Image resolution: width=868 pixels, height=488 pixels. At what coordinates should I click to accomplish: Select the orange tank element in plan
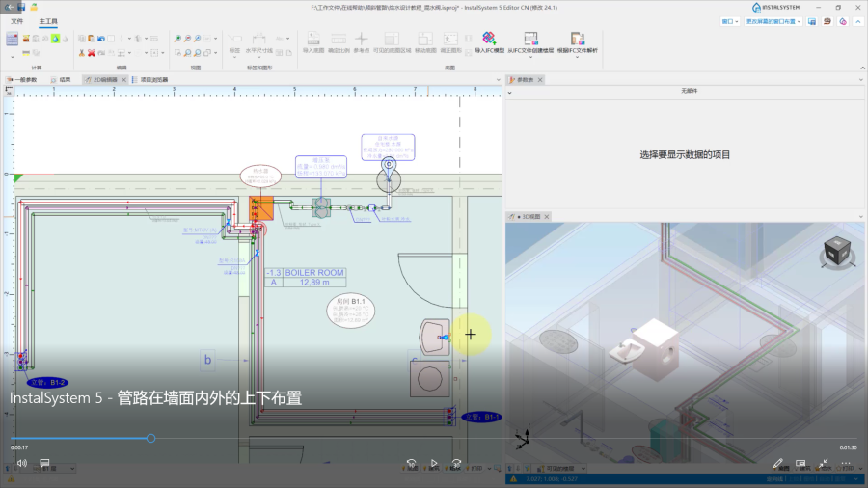[261, 208]
